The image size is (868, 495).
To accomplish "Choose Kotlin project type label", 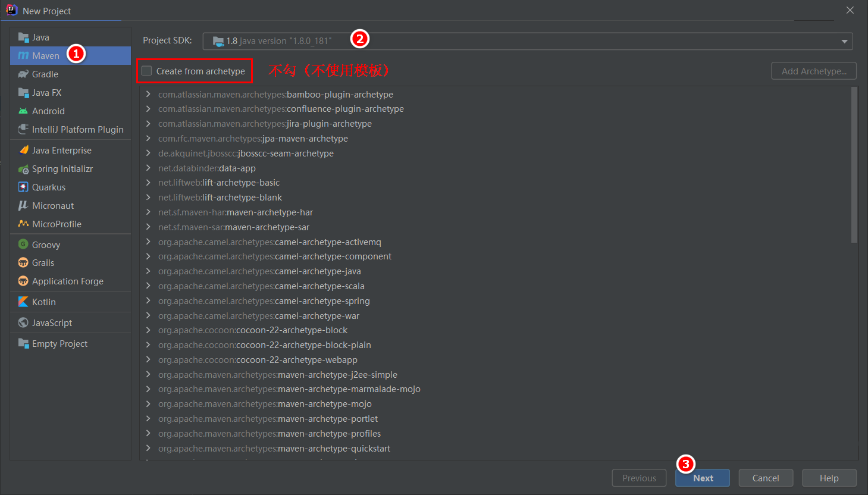I will (x=44, y=302).
